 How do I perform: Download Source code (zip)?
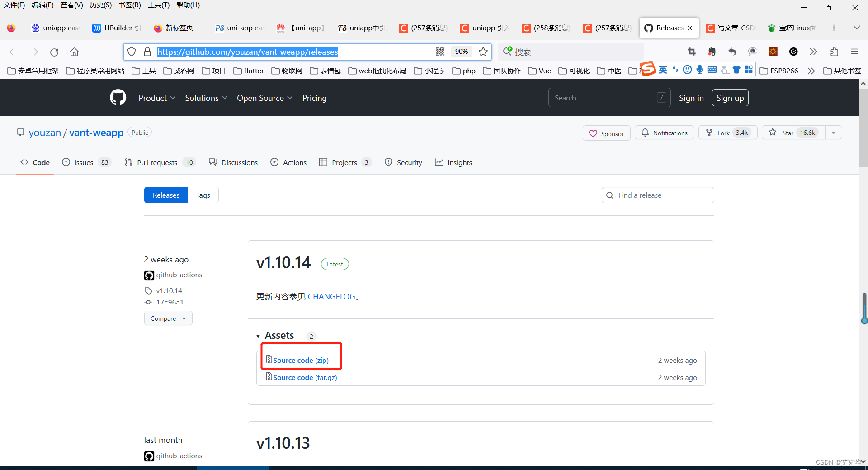pyautogui.click(x=301, y=360)
